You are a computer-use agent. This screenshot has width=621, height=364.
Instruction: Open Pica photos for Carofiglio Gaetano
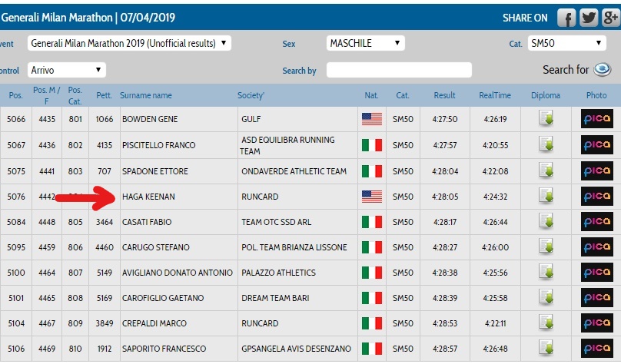point(597,297)
